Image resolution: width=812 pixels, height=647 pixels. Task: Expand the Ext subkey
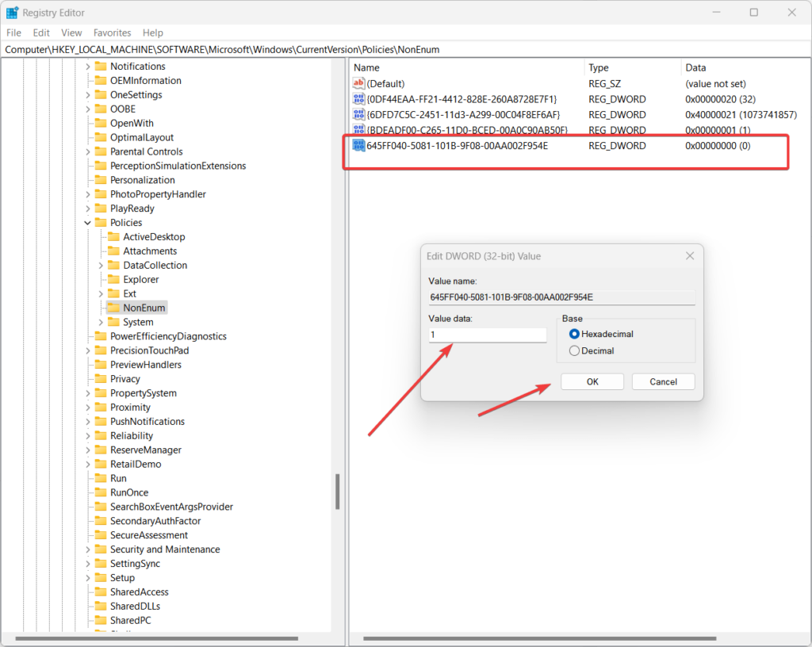tap(101, 293)
